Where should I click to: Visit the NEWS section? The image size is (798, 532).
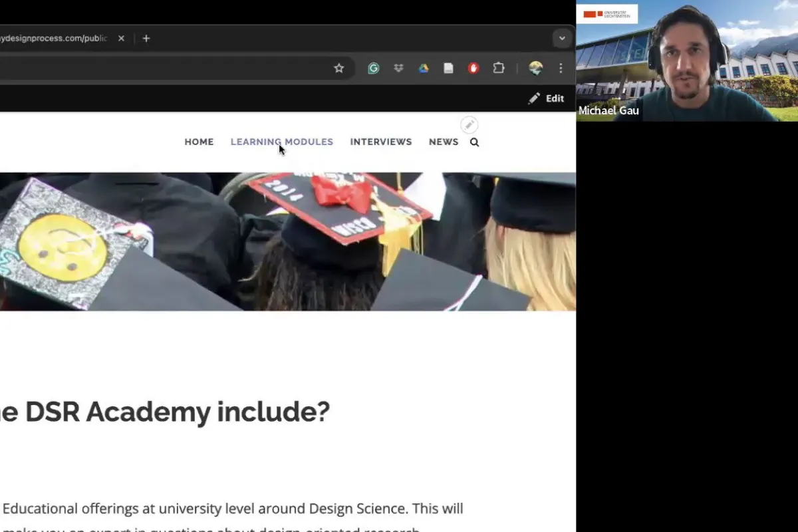443,142
